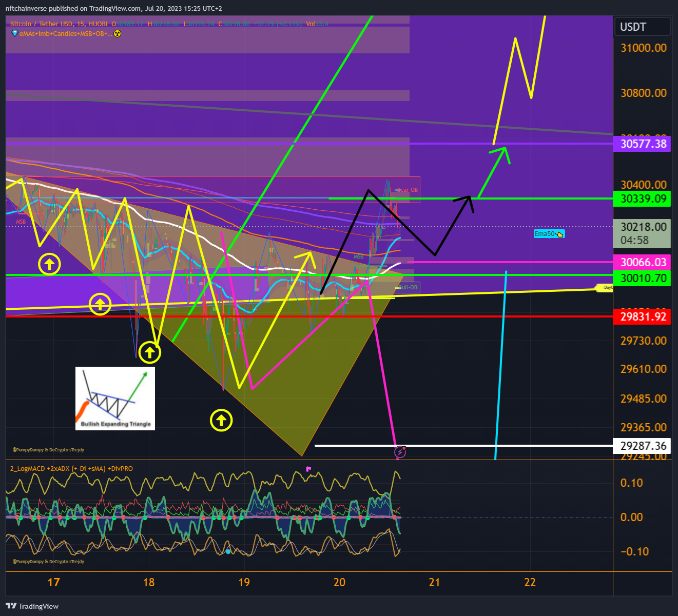Image resolution: width=678 pixels, height=616 pixels.
Task: Click the yellow Day label tag at right edge
Action: [604, 288]
